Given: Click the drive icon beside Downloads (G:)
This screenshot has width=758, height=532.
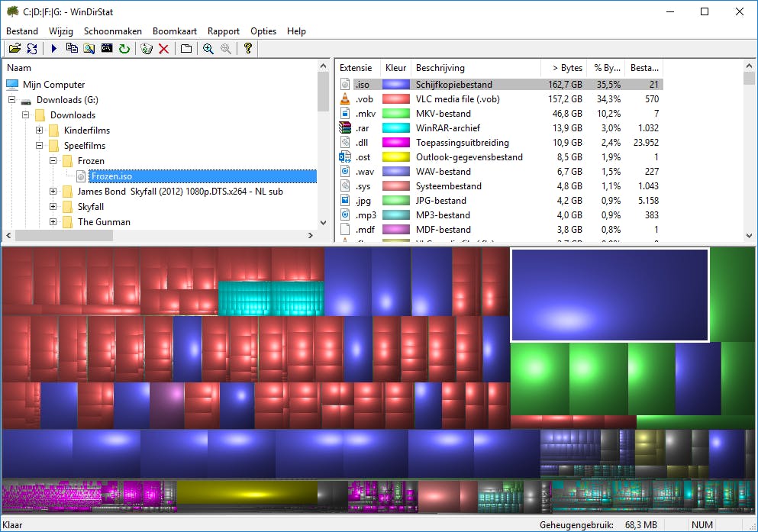Looking at the screenshot, I should coord(26,101).
